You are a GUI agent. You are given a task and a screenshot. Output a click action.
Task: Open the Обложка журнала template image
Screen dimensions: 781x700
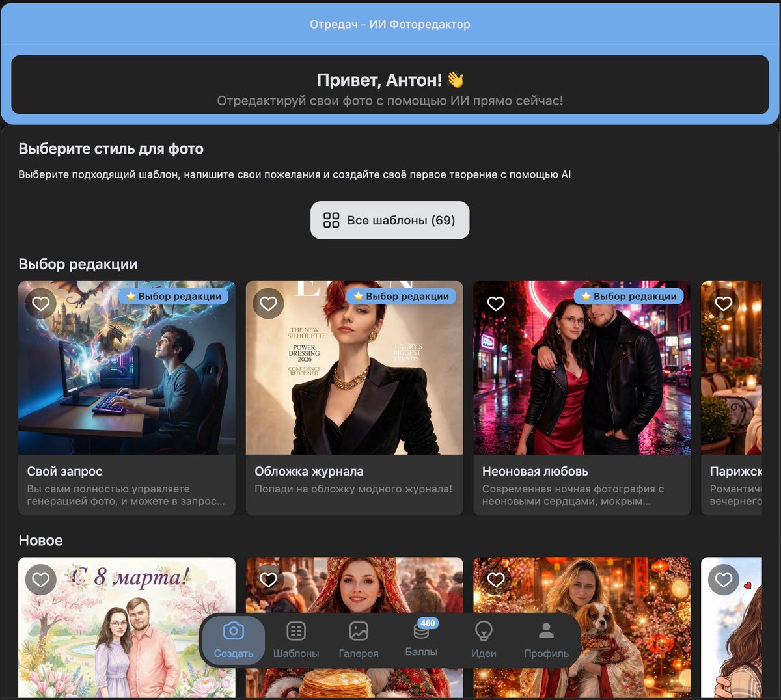coord(354,368)
